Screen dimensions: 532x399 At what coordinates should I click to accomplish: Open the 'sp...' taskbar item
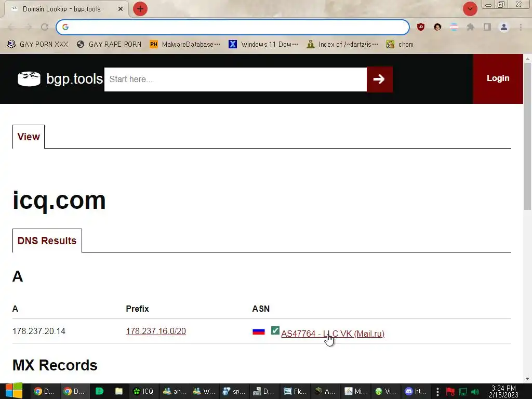[233, 392]
